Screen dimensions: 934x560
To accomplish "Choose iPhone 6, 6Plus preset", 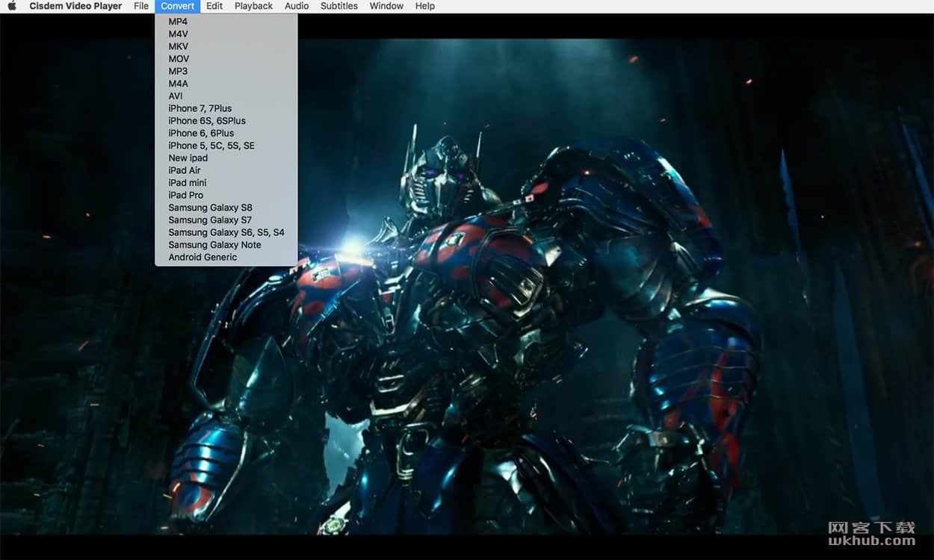I will pyautogui.click(x=226, y=133).
